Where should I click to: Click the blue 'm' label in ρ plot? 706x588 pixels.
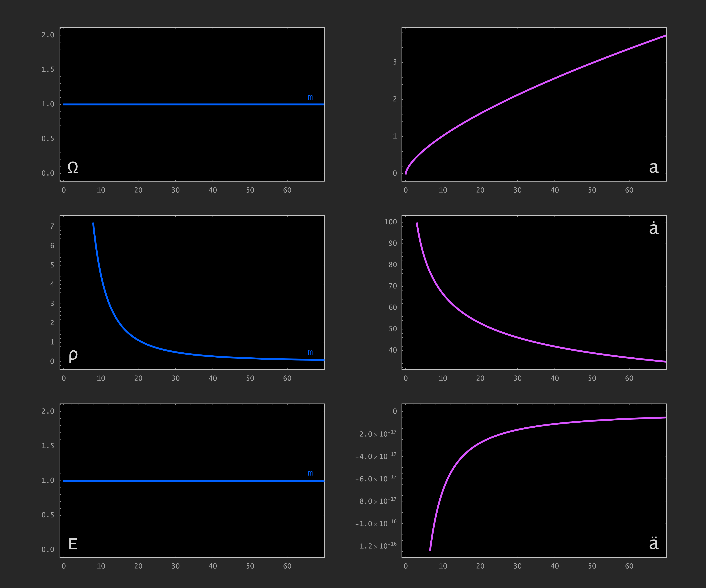(x=310, y=352)
